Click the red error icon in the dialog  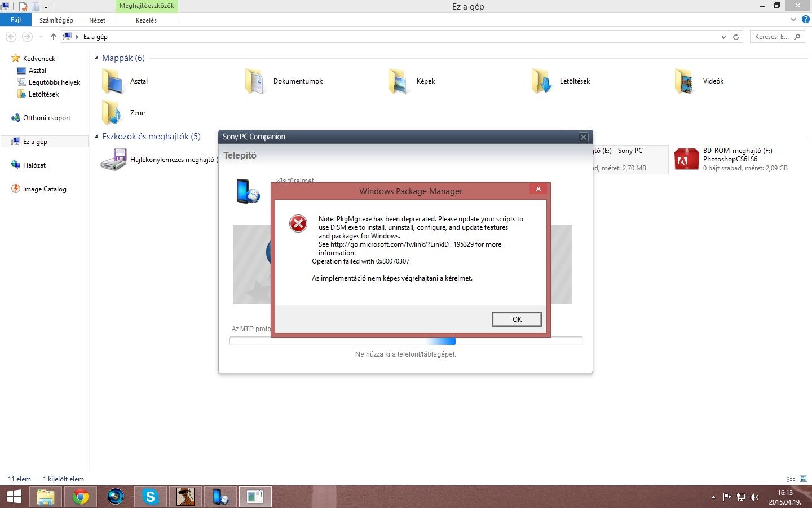coord(298,224)
